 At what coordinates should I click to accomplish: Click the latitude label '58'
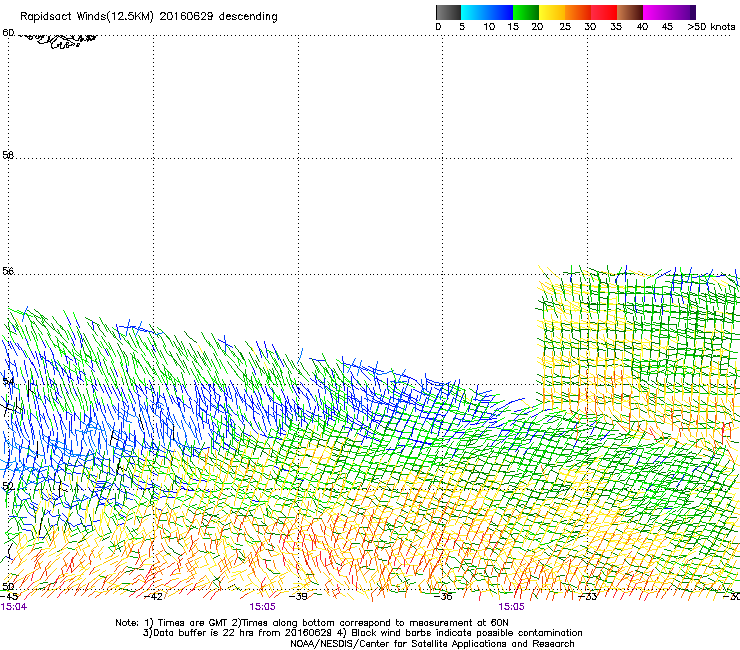coord(8,155)
